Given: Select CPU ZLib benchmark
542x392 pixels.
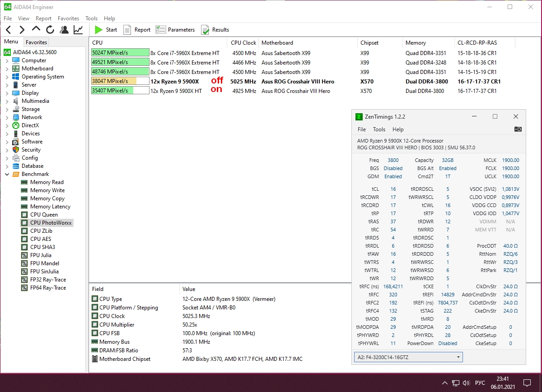Looking at the screenshot, I should (x=41, y=231).
